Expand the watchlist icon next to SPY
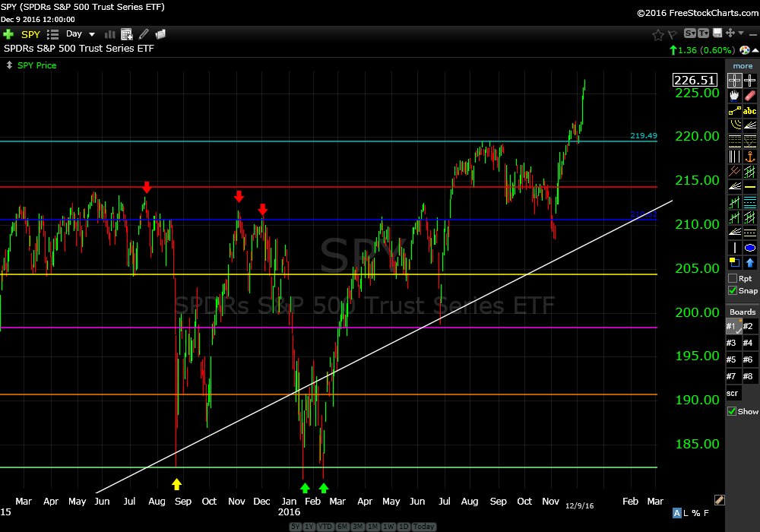Viewport: 760px width, 532px height. point(52,34)
